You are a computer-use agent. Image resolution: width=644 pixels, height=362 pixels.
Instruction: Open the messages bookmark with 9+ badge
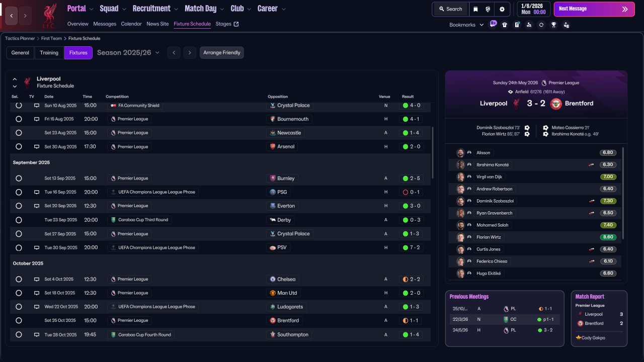point(493,24)
